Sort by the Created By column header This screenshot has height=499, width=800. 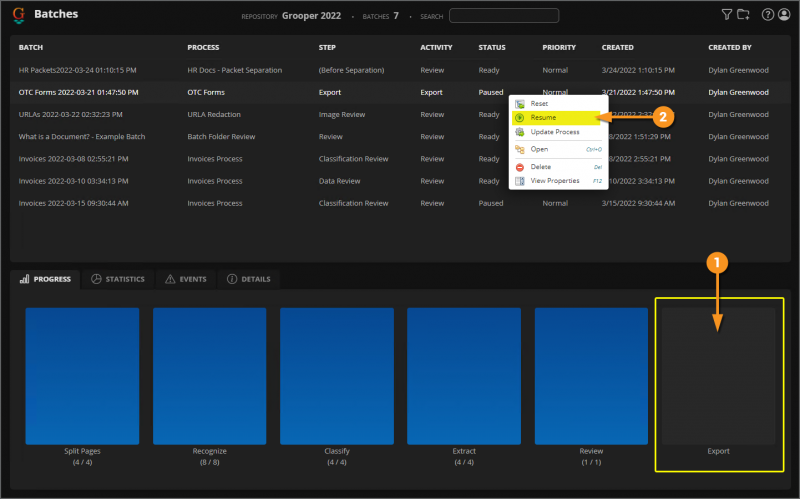730,47
